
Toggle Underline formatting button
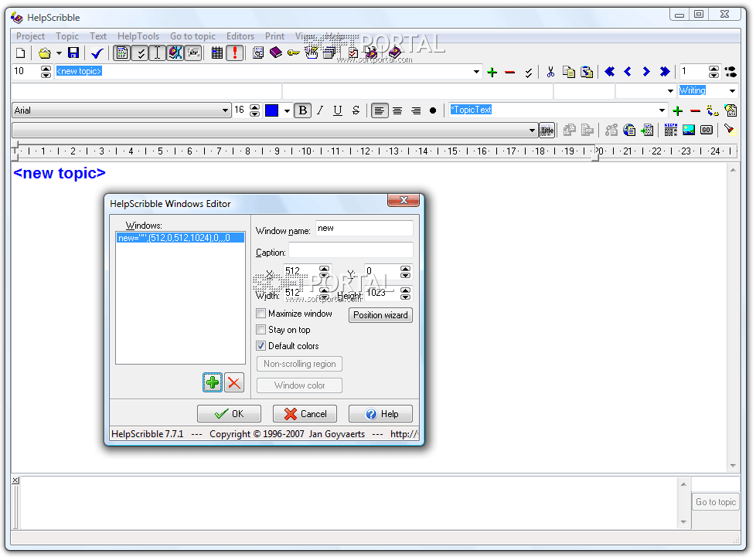coord(338,110)
